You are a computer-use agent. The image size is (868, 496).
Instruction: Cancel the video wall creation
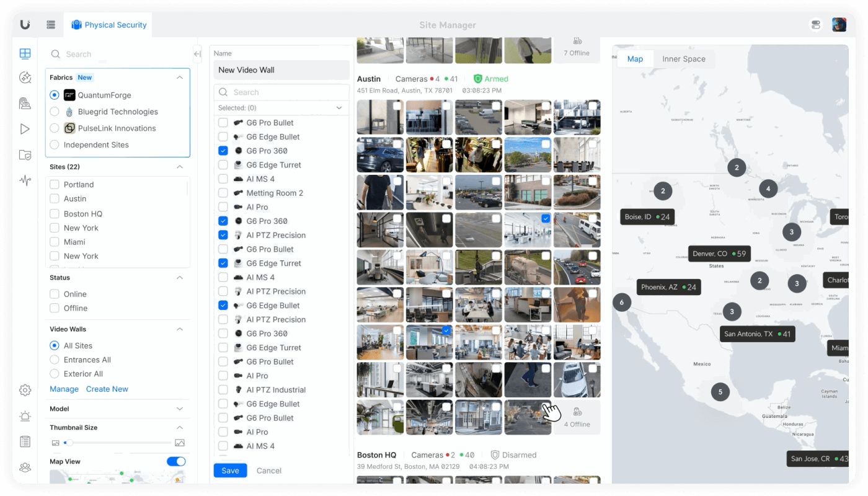(x=269, y=471)
